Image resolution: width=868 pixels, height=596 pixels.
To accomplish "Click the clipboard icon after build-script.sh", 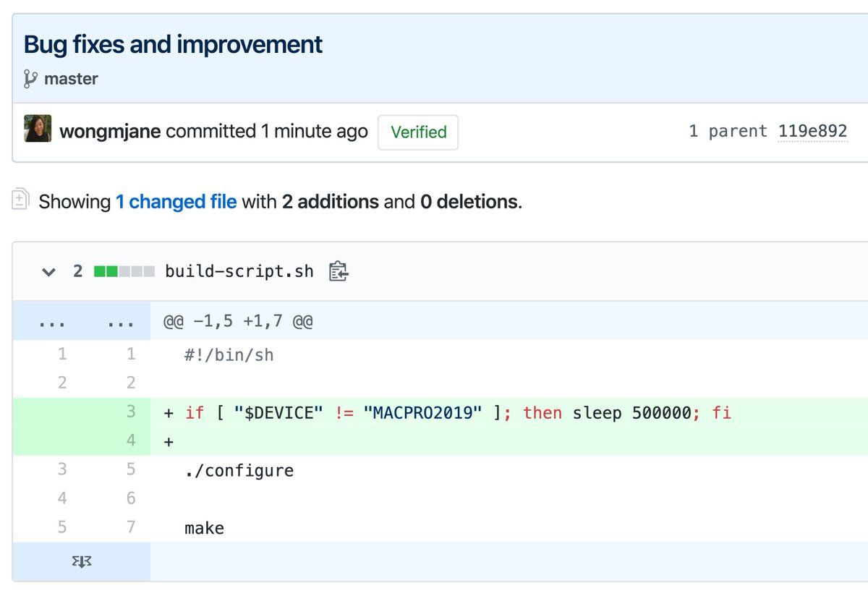I will click(x=339, y=271).
